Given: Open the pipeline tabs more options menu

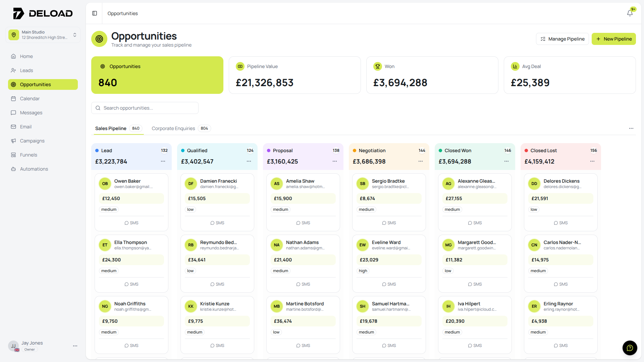Looking at the screenshot, I should point(631,128).
